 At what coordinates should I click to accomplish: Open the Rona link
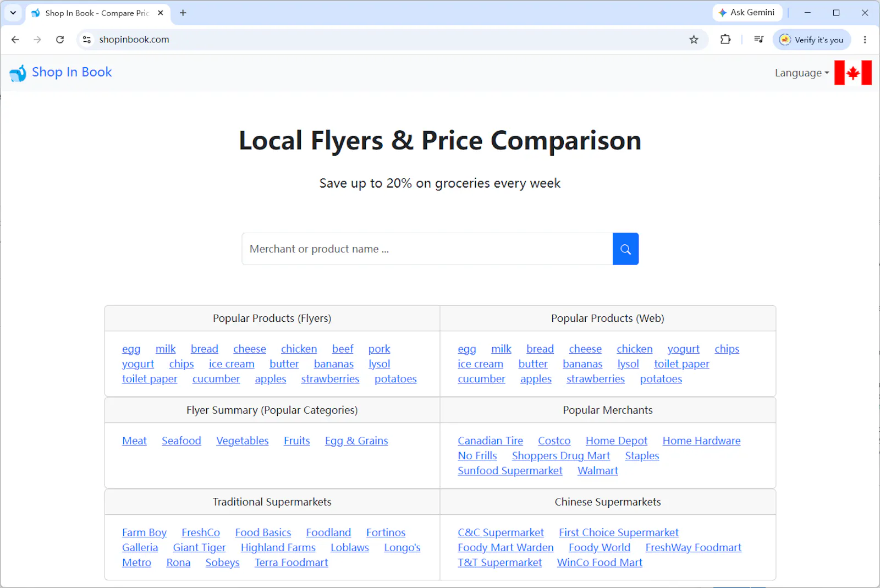pyautogui.click(x=178, y=562)
